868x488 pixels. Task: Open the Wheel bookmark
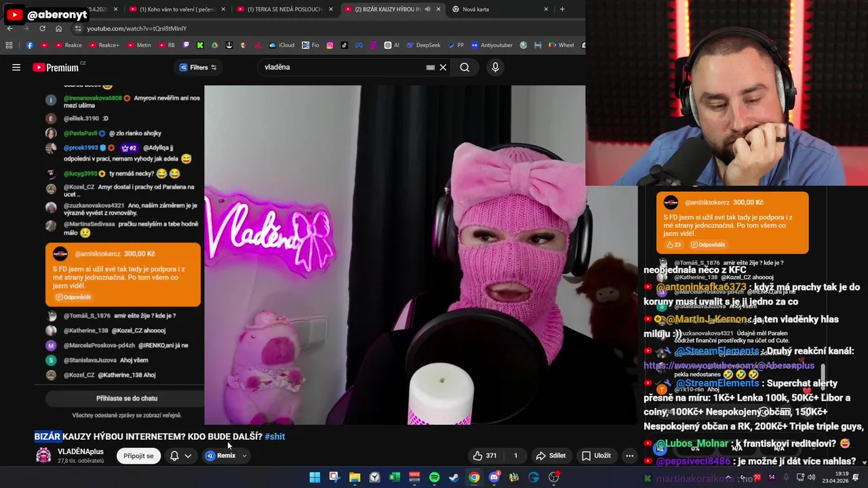(x=561, y=45)
